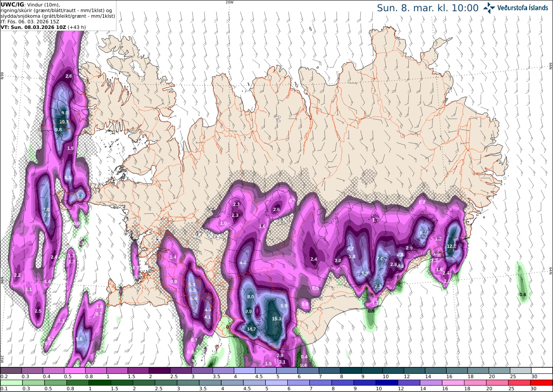Click the 12.2 precipitation value in the east
553x392 pixels.
451,246
